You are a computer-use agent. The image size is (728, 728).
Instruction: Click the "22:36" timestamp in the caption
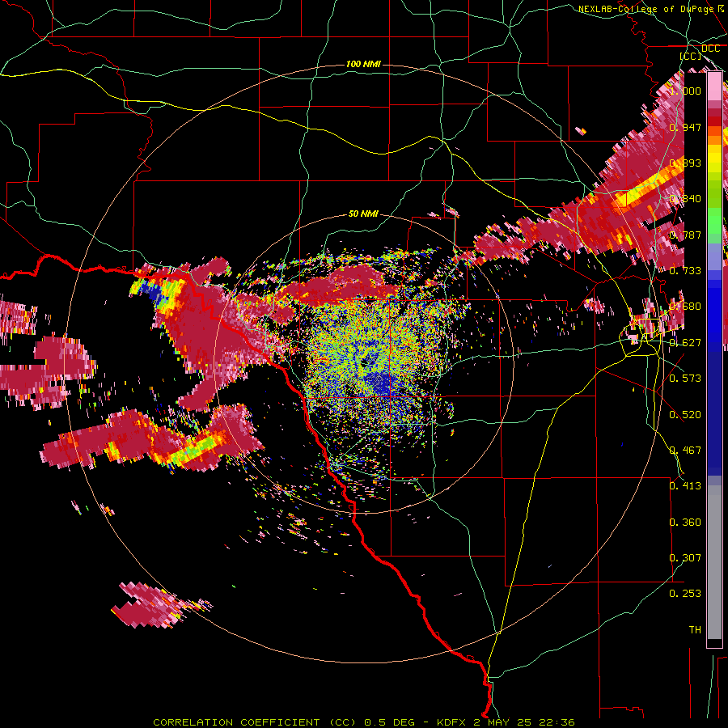coord(557,722)
